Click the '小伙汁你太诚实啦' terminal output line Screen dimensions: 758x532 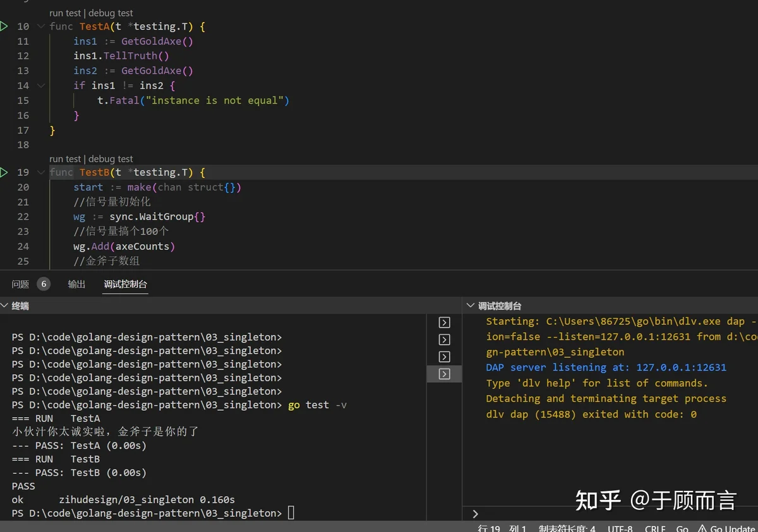coord(105,432)
